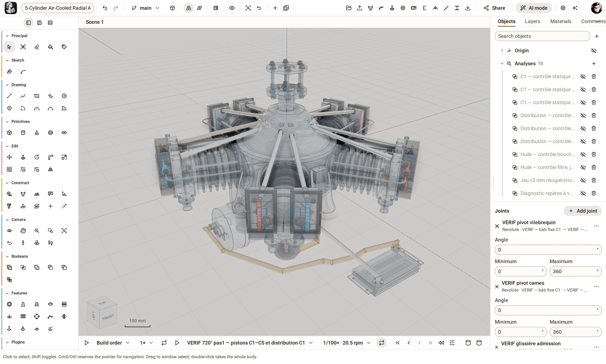606x364 pixels.
Task: Switch to the Comments tab
Action: tap(593, 21)
